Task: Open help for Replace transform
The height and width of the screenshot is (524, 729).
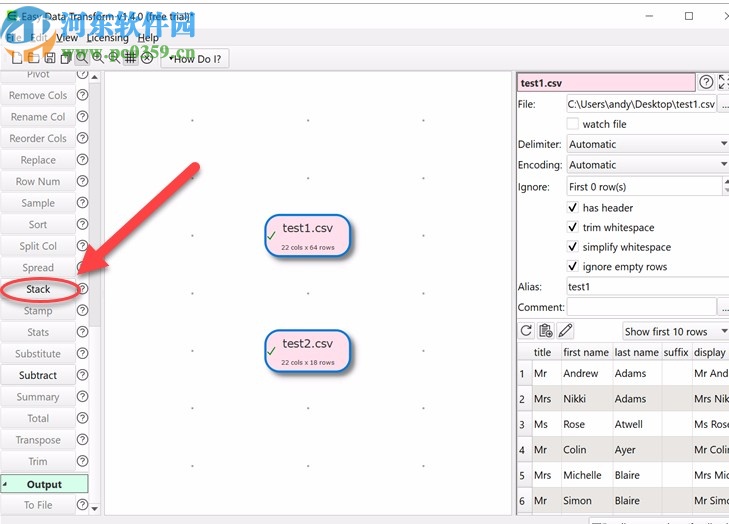Action: (x=82, y=159)
